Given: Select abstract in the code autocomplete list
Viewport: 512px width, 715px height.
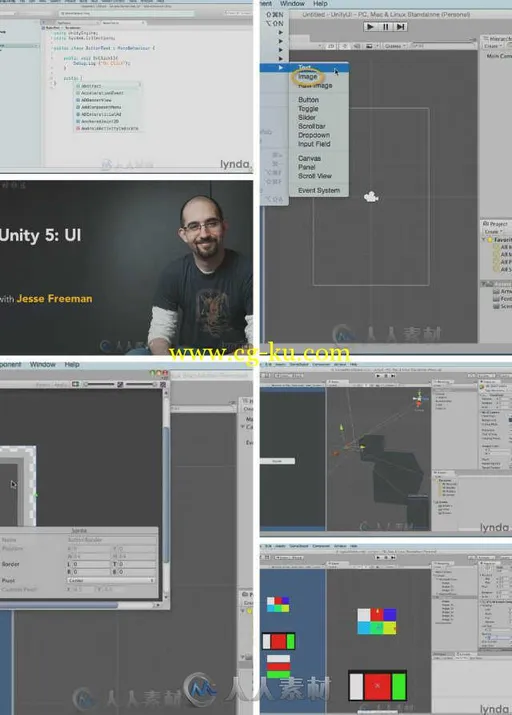Looking at the screenshot, I should pyautogui.click(x=108, y=86).
